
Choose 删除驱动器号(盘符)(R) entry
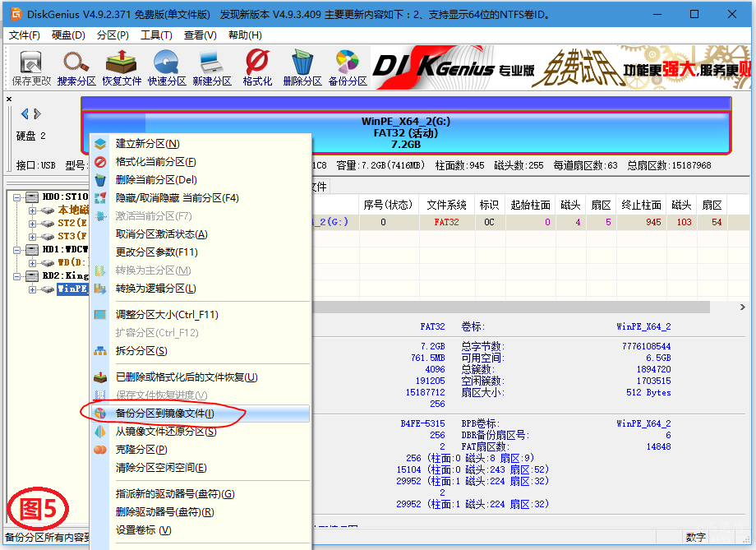200,512
